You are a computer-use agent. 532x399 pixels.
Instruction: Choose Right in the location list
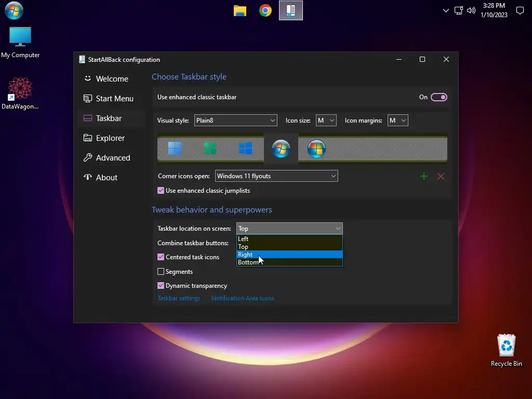(x=289, y=255)
